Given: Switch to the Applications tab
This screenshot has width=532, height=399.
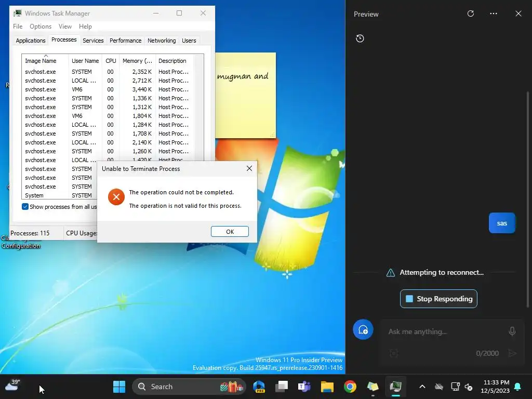Looking at the screenshot, I should pos(31,41).
